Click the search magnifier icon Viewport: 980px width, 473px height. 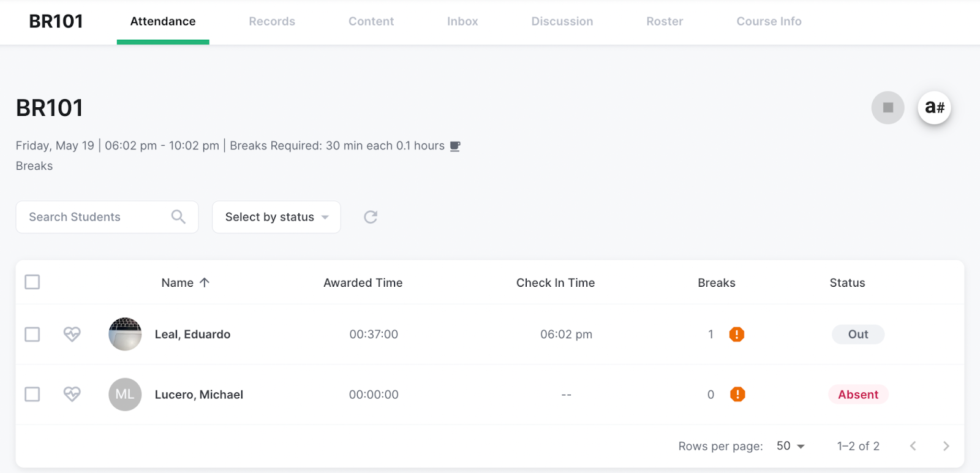coord(178,217)
